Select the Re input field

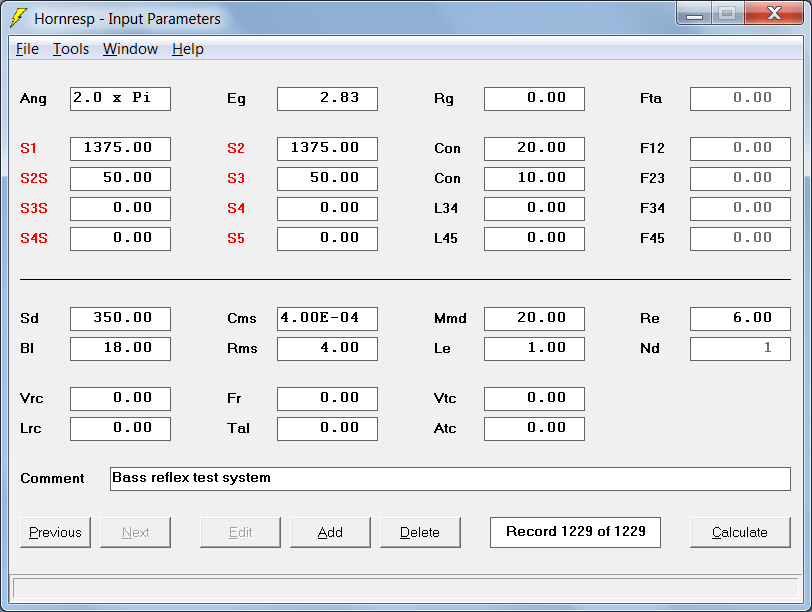coord(741,318)
